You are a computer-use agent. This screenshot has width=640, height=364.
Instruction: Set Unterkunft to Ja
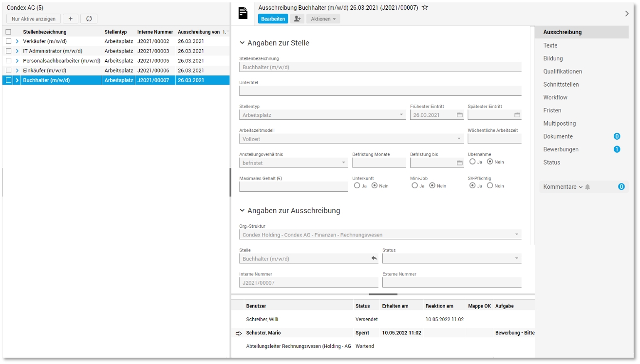click(x=357, y=185)
